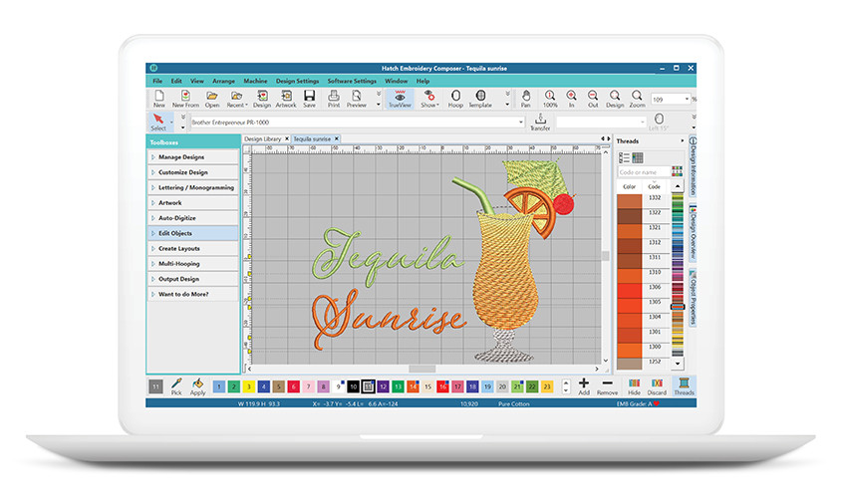The width and height of the screenshot is (841, 504).
Task: Open the Save icon in toolbar
Action: coord(309,99)
